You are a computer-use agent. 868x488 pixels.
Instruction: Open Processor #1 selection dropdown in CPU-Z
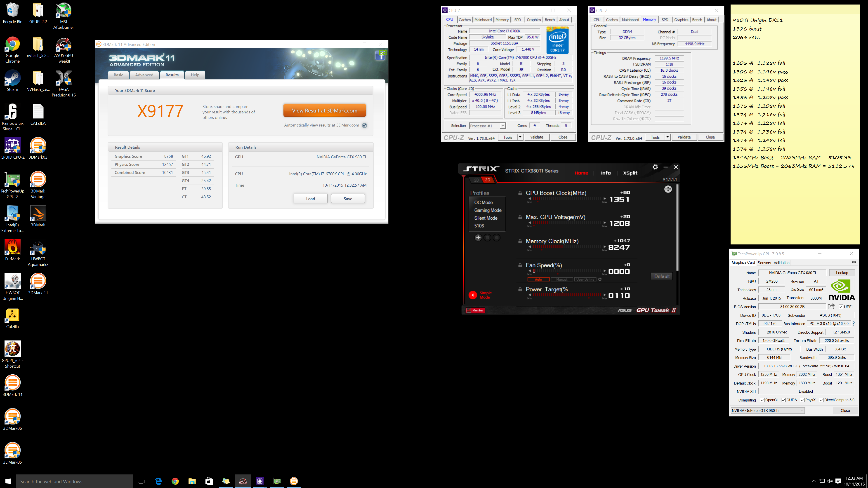tap(487, 126)
